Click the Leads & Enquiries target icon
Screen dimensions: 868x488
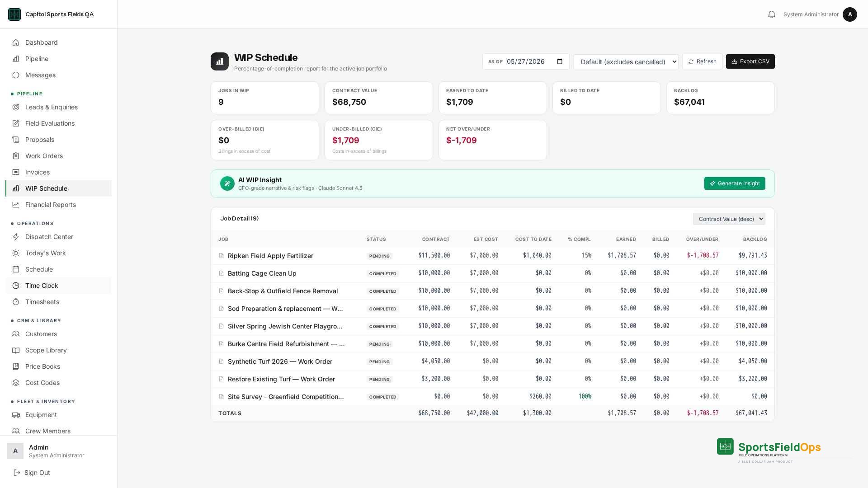point(16,107)
